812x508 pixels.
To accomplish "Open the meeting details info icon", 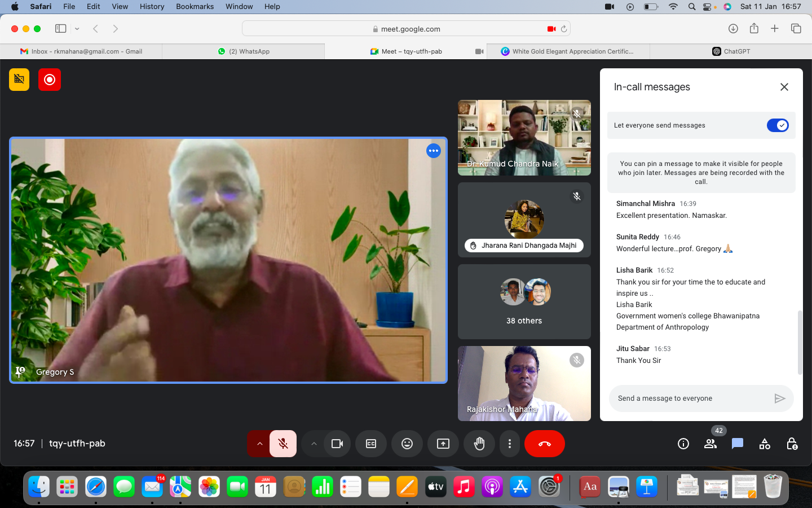I will (x=683, y=444).
